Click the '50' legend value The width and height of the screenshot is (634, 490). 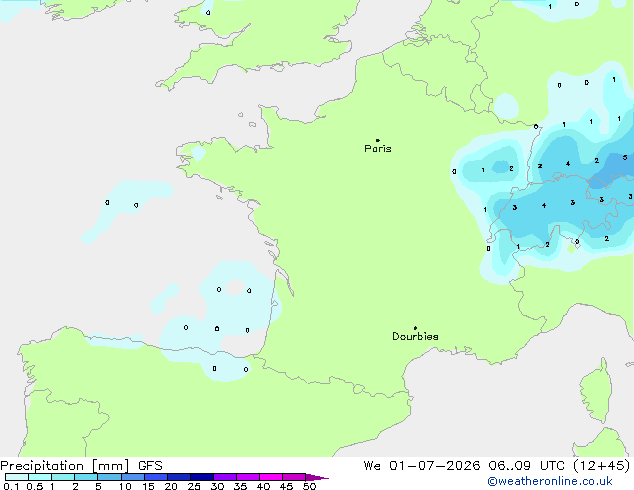pyautogui.click(x=309, y=486)
